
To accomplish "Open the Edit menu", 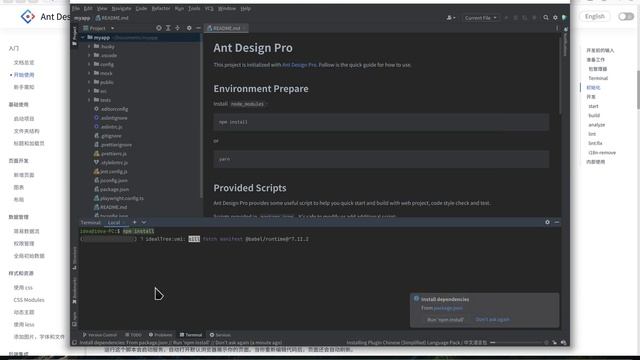I will click(x=88, y=8).
